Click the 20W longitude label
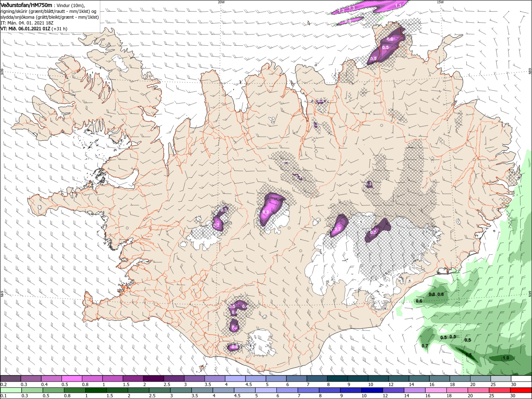This screenshot has width=532, height=399. (221, 2)
